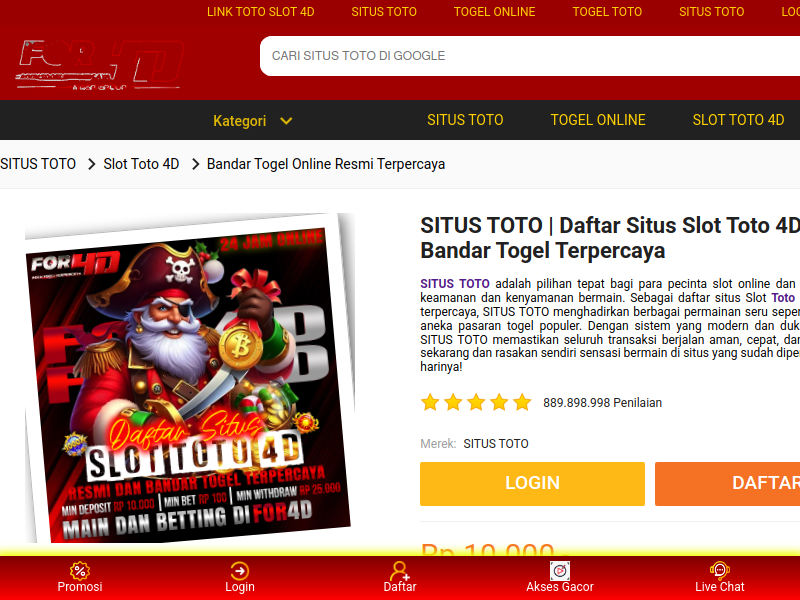Click the orange DAFTAR button

pos(728,484)
